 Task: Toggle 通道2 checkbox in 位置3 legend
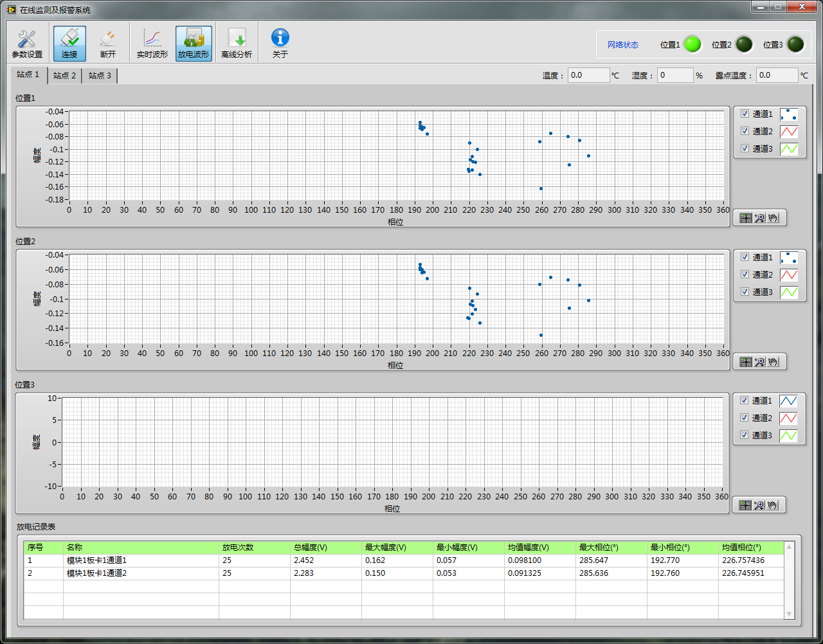[745, 418]
